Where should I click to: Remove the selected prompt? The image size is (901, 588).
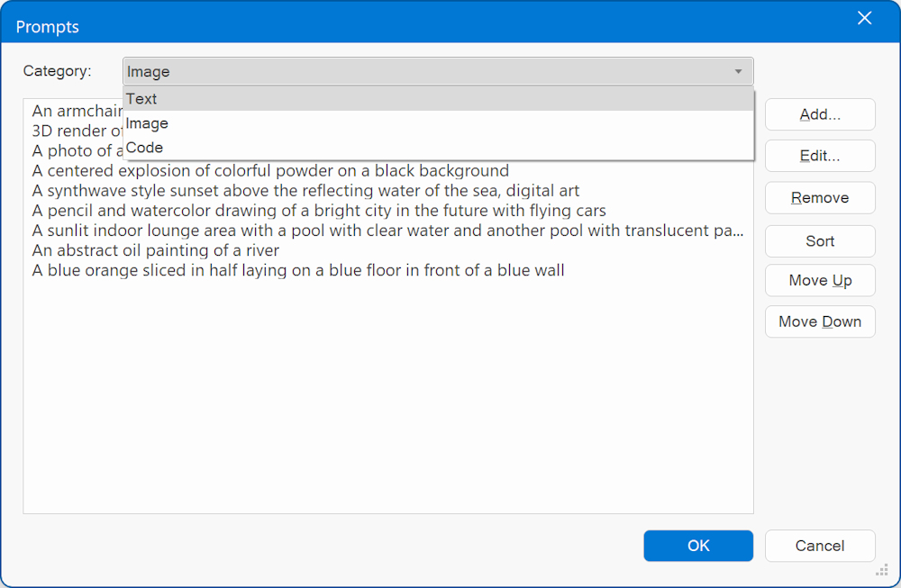click(820, 198)
